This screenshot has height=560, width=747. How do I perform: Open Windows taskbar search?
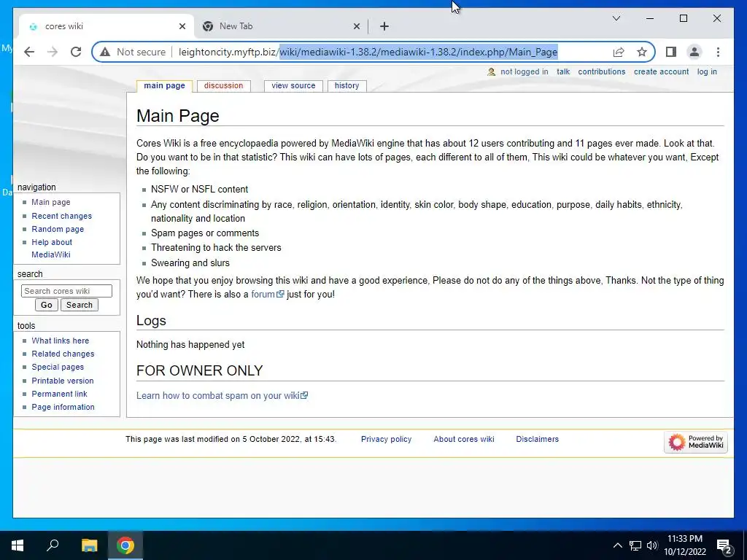click(53, 545)
